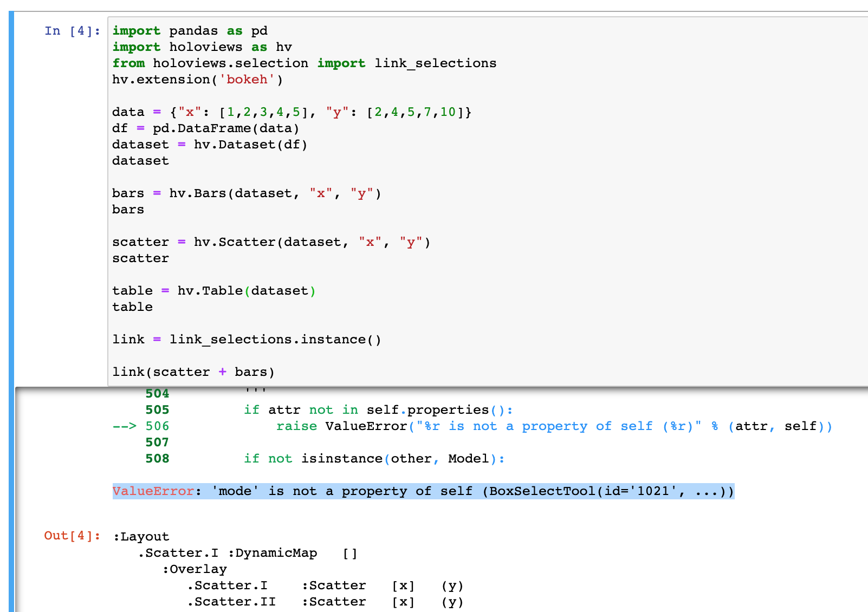This screenshot has height=612, width=868.
Task: Click the ':Layout' output line
Action: pos(141,537)
